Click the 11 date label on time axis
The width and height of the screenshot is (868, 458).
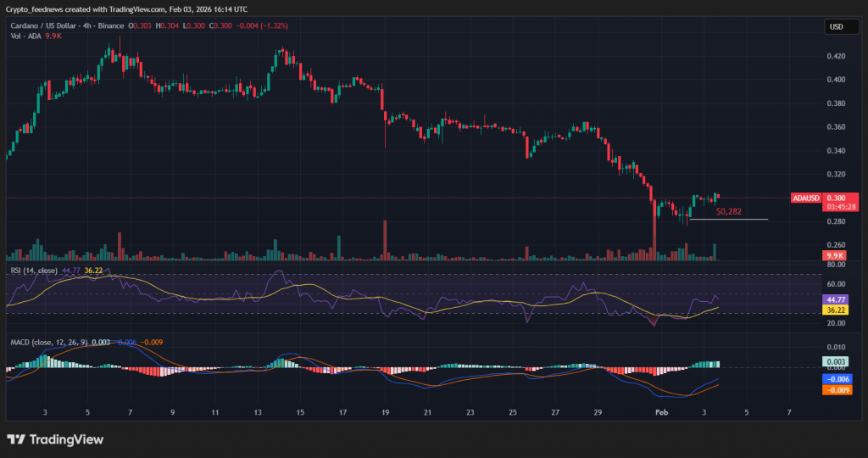214,412
